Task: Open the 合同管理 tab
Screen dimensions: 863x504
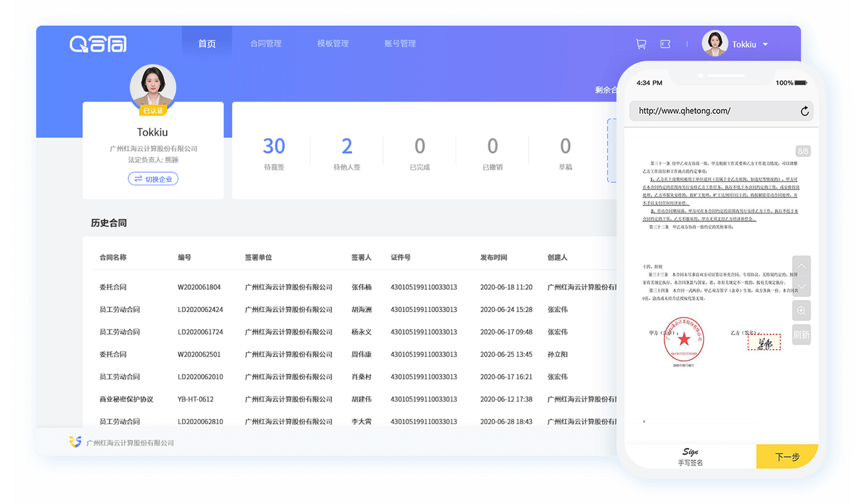Action: coord(266,43)
